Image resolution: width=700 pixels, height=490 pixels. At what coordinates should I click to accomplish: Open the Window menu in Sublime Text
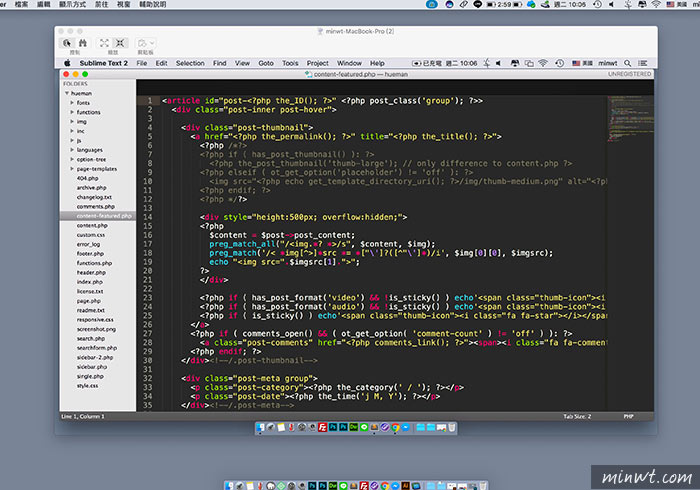point(349,63)
